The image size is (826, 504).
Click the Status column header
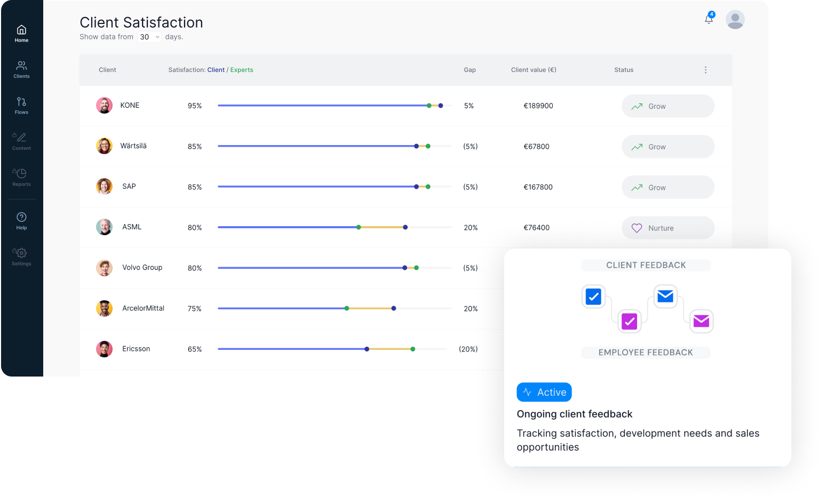[624, 70]
